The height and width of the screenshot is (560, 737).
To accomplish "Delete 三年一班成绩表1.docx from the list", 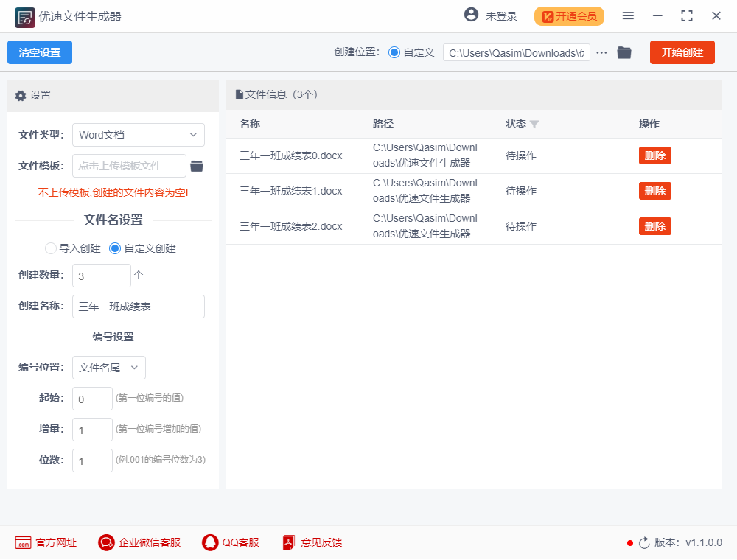I will click(x=654, y=191).
